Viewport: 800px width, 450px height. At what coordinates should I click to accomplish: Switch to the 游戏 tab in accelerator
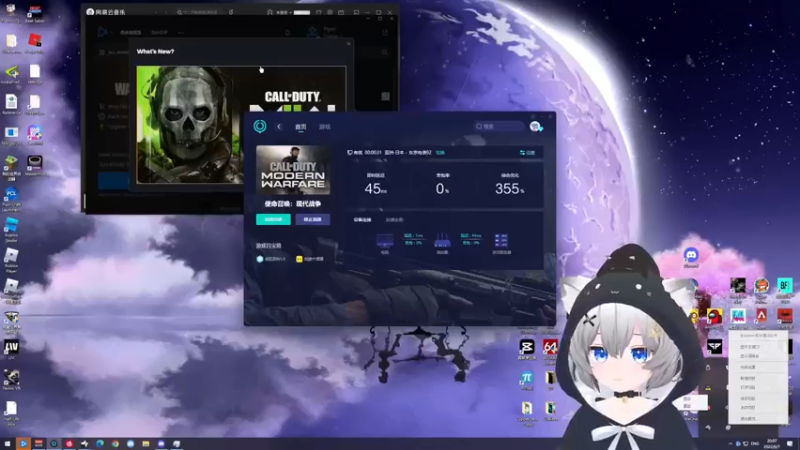pos(324,127)
